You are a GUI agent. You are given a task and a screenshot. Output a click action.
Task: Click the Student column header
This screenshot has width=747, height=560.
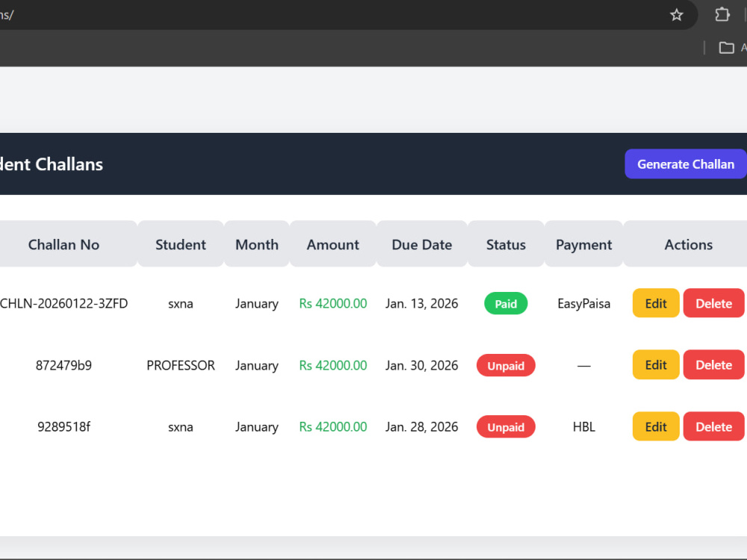[x=181, y=244]
